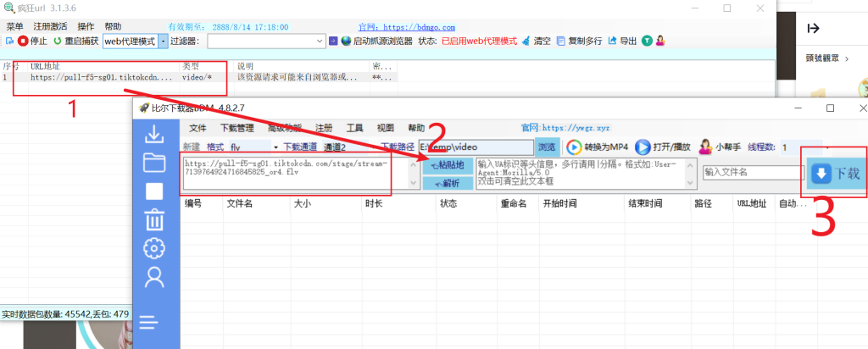Click the green round T icon in 疯狂url toolbar

(x=647, y=41)
